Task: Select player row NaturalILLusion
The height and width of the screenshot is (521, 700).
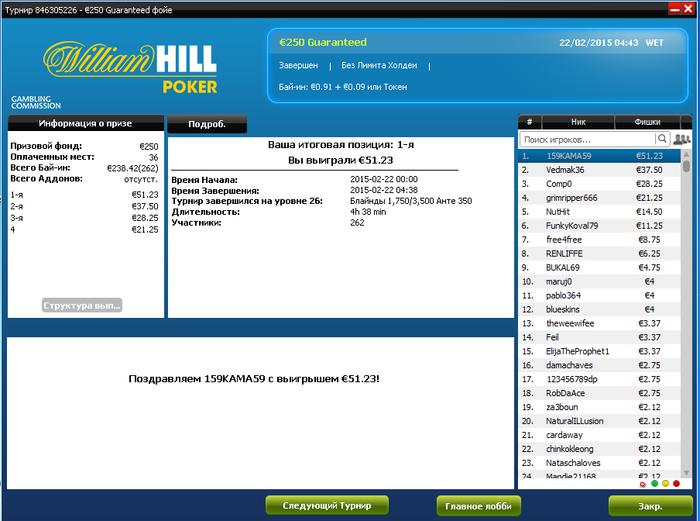Action: (x=600, y=421)
